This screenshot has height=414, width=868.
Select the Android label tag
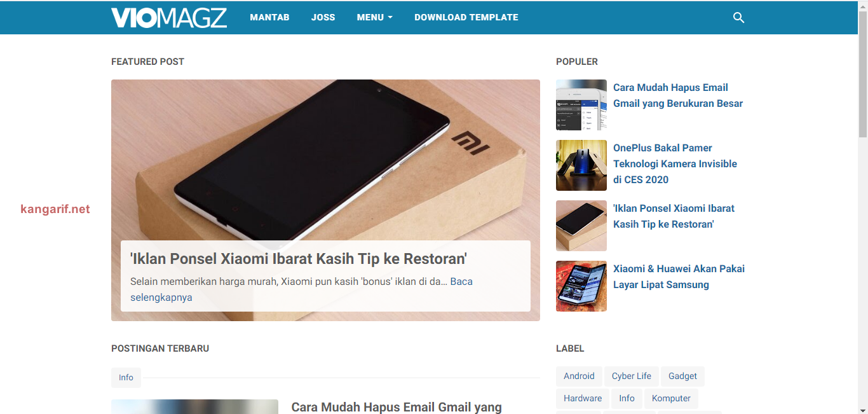pyautogui.click(x=579, y=376)
